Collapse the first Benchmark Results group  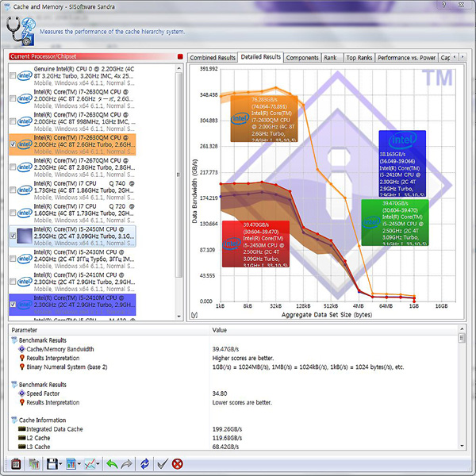tap(14, 340)
